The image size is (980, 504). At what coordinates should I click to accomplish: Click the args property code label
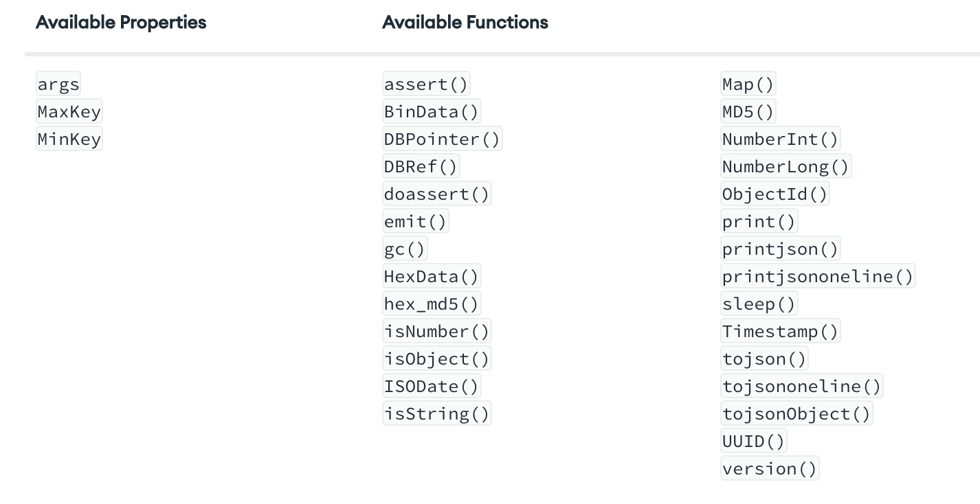coord(58,84)
